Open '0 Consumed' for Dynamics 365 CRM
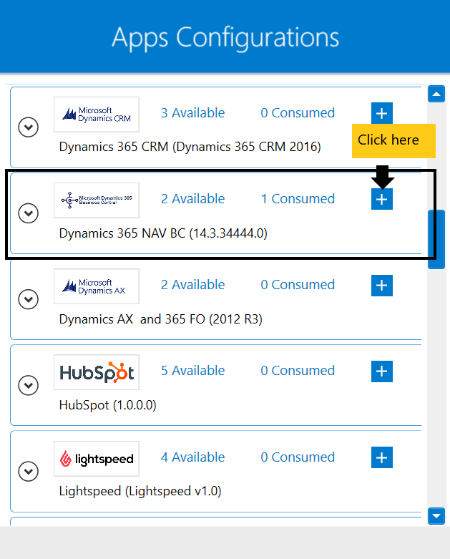 (298, 113)
